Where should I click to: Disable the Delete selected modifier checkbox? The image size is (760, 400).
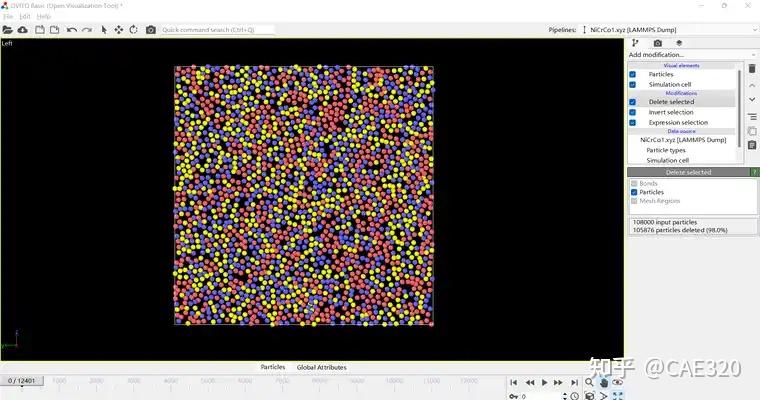(633, 102)
